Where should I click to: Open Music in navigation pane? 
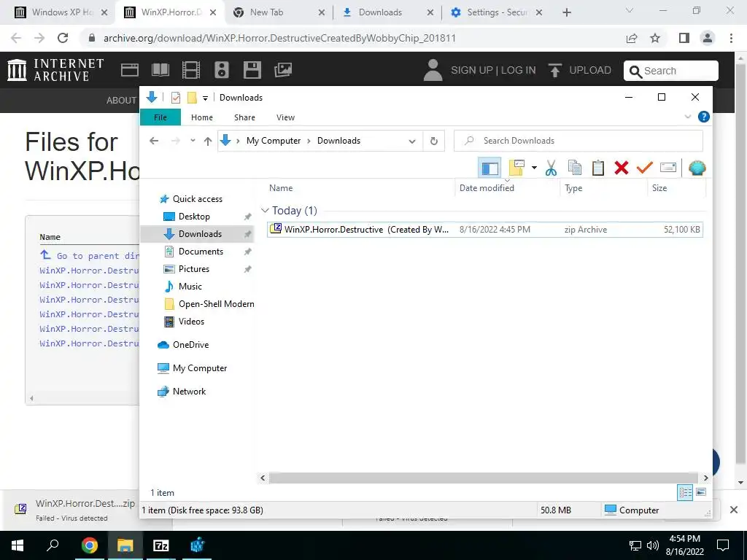[x=190, y=287]
